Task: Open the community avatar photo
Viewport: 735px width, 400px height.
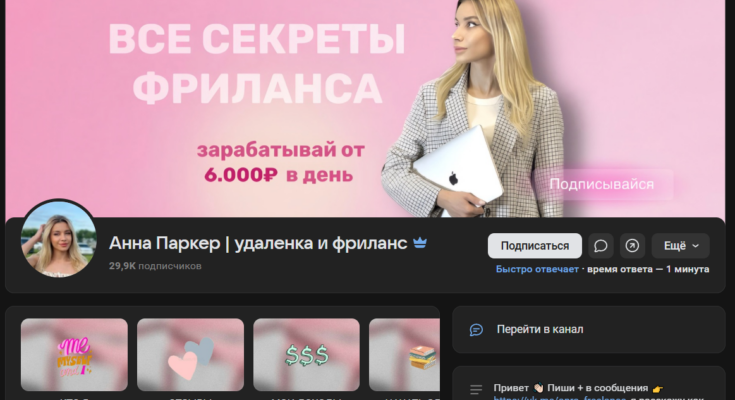Action: pyautogui.click(x=59, y=238)
